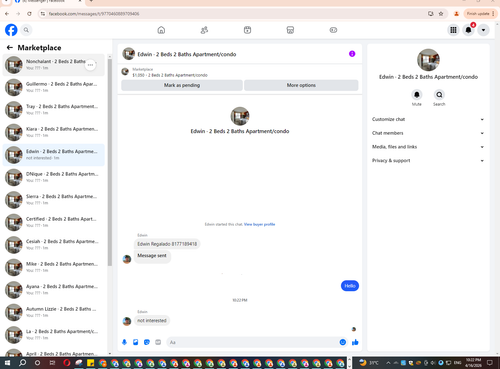Click the 'not interested' message bubble
Viewport: 500px width, 369px height.
click(152, 320)
